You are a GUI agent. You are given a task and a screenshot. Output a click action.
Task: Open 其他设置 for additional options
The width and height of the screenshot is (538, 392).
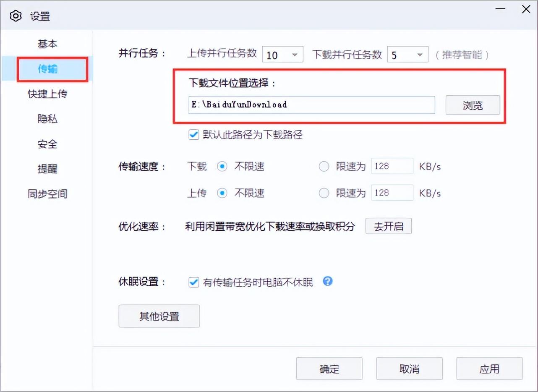tap(159, 316)
